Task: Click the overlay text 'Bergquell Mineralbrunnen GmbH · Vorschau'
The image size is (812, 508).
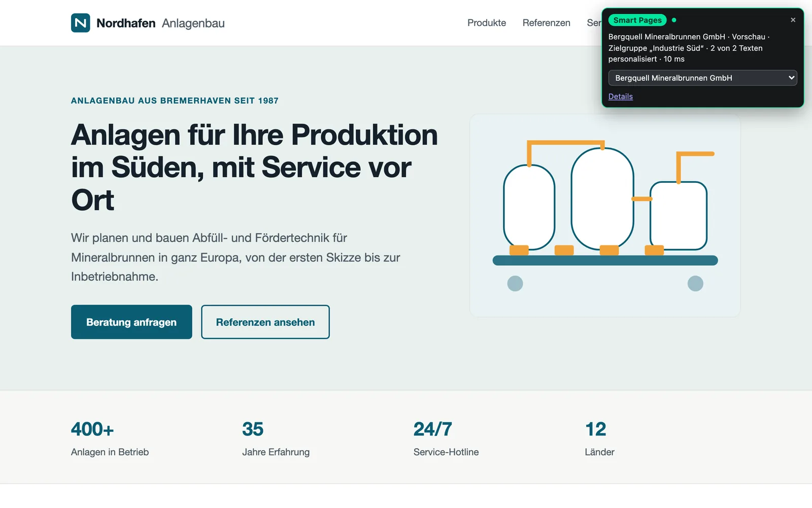Action: pyautogui.click(x=687, y=37)
